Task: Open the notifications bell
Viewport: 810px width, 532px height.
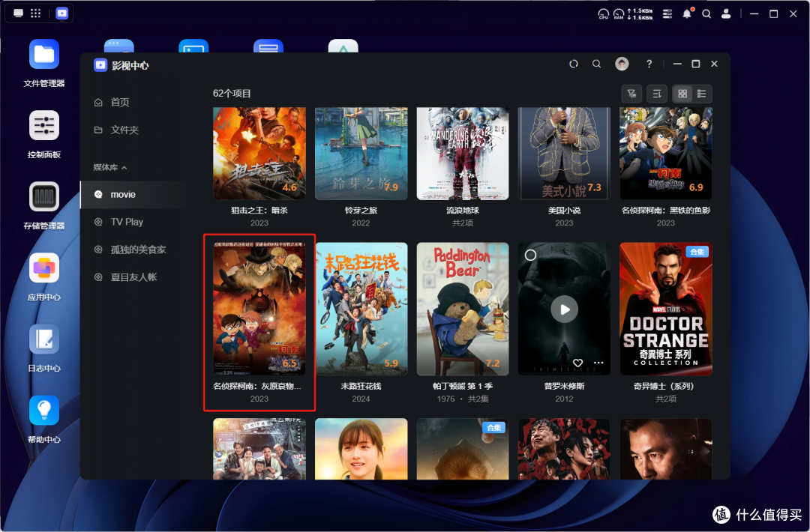Action: coord(687,14)
